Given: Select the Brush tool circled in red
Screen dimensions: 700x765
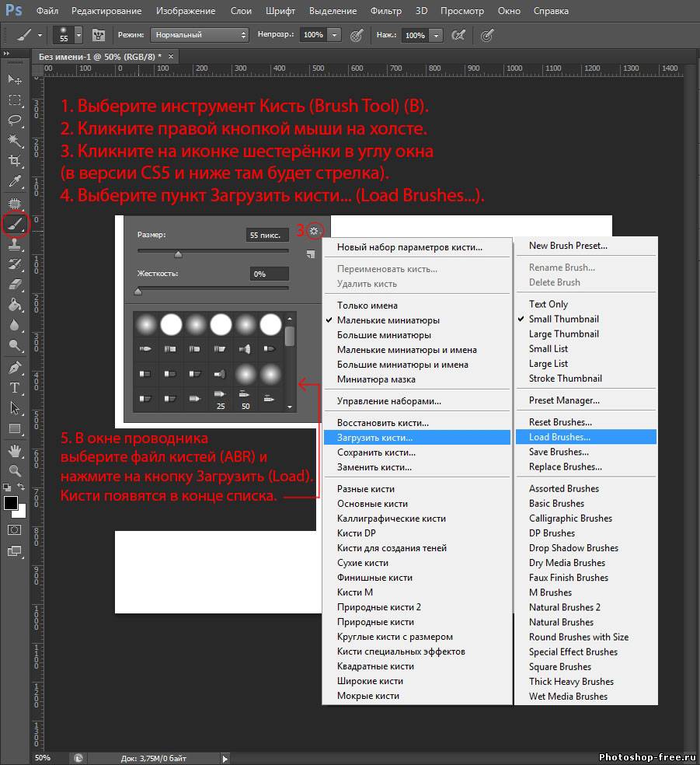Looking at the screenshot, I should 14,224.
